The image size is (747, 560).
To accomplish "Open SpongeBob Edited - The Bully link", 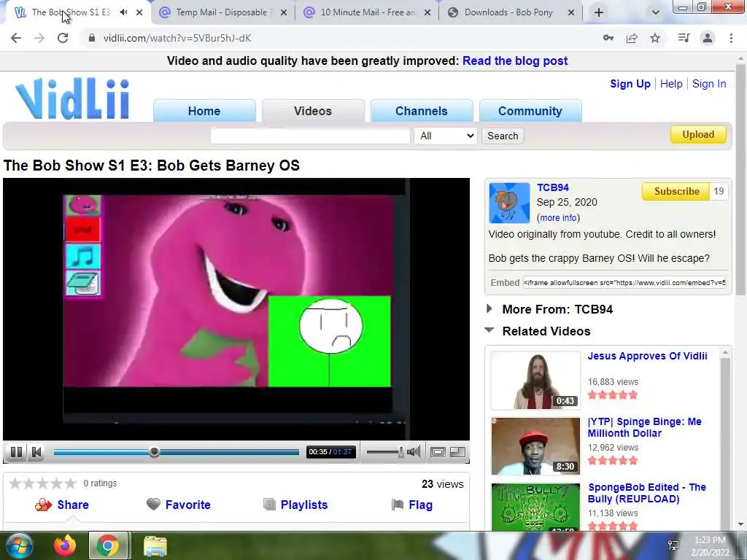I will (x=647, y=493).
